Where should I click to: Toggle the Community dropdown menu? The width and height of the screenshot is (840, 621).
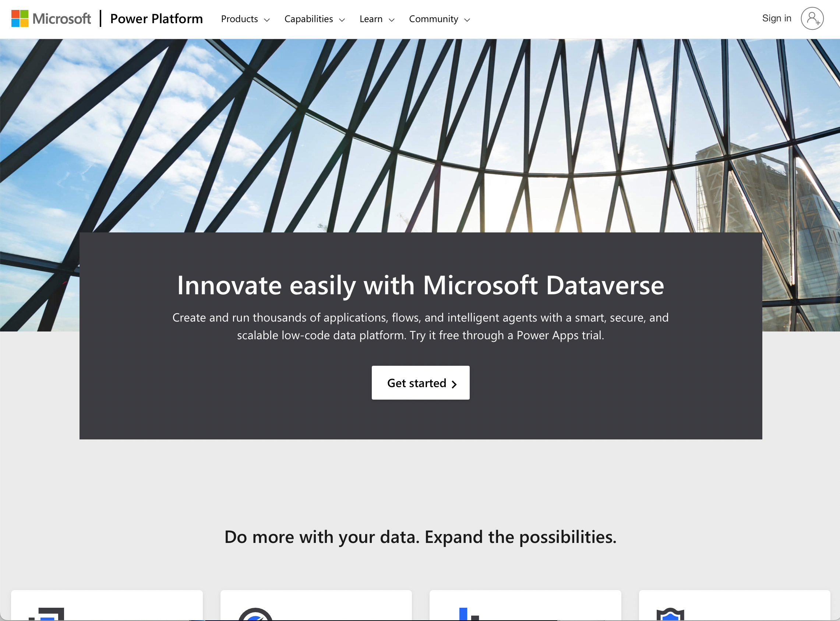click(x=440, y=18)
